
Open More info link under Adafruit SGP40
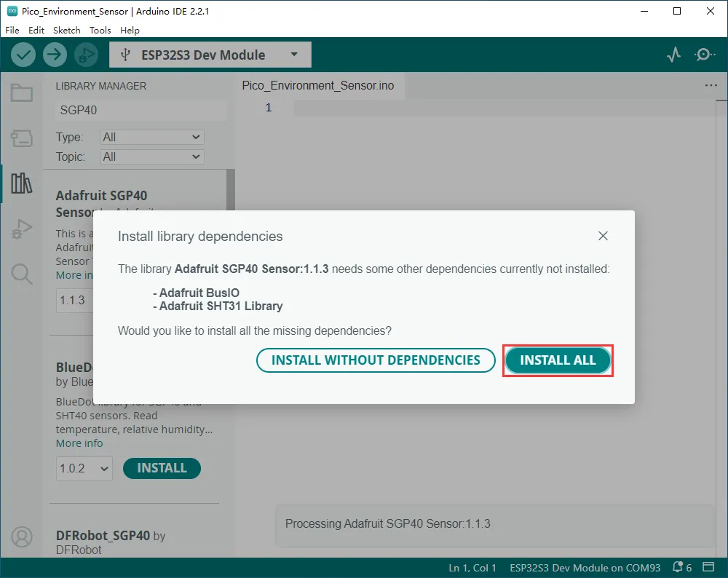(x=74, y=275)
